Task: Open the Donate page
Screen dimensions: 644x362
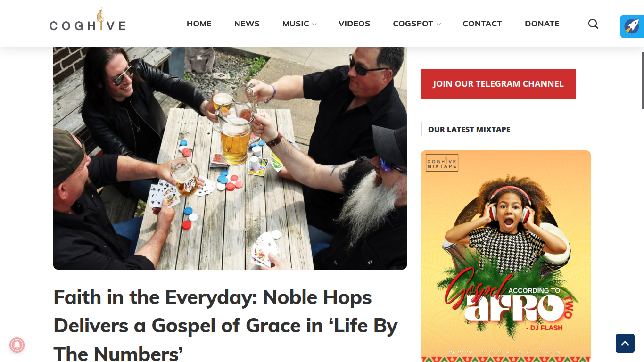Action: 542,24
